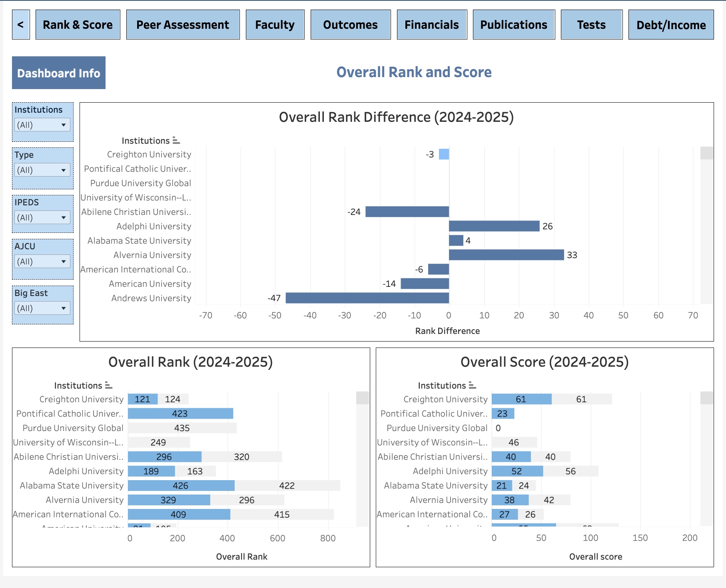The height and width of the screenshot is (588, 726).
Task: Click the sort icon beside Institutions in Rank Difference chart
Action: tap(176, 141)
